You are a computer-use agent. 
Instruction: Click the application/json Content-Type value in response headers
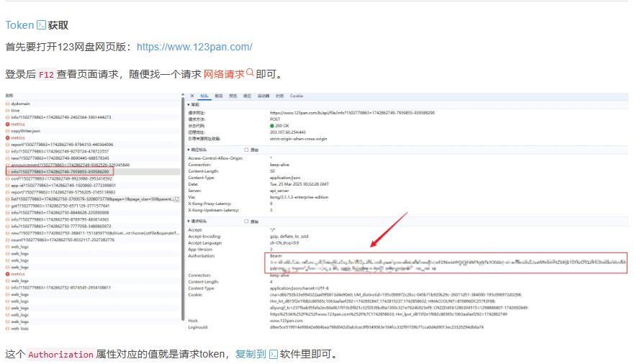285,178
